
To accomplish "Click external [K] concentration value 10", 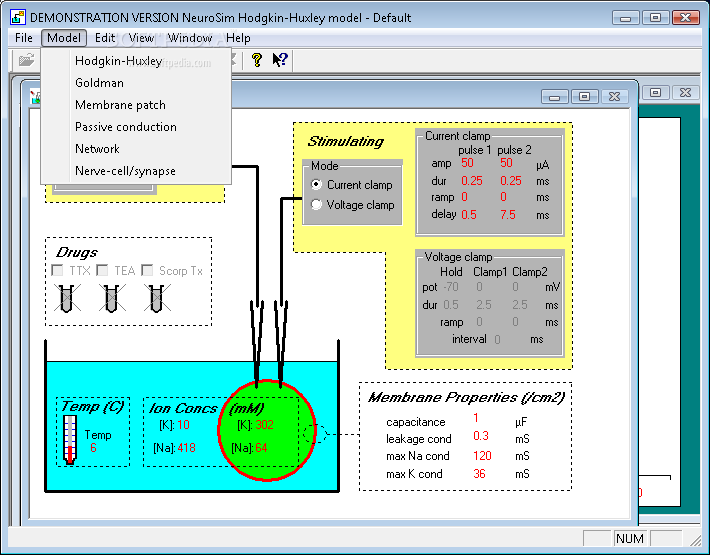I will coord(183,425).
